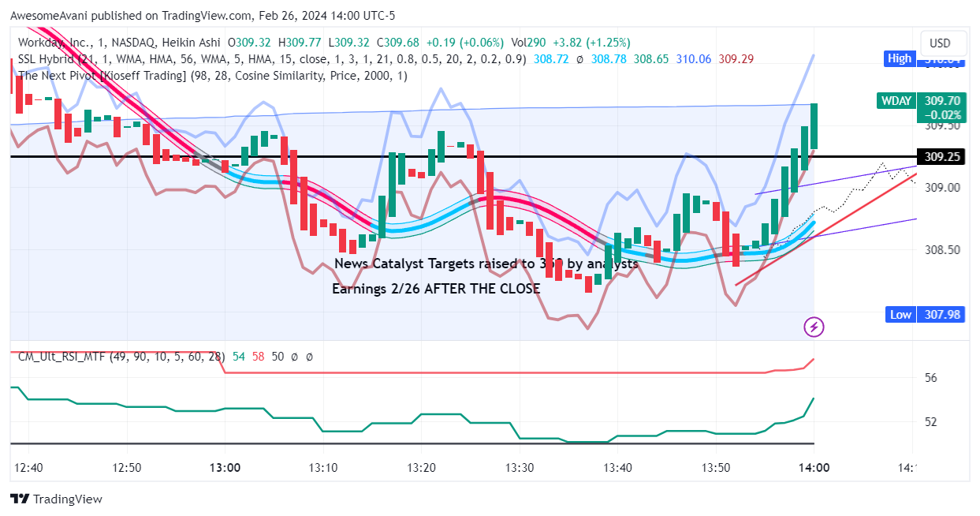
Task: Select Earnings 2/26 AFTER THE CLOSE note
Action: coord(436,289)
